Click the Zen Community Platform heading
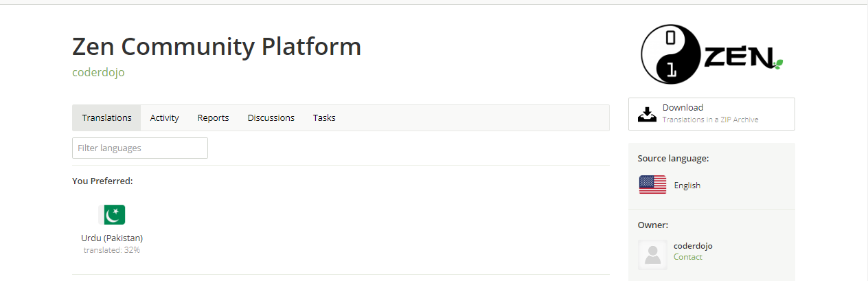The image size is (868, 281). point(216,47)
